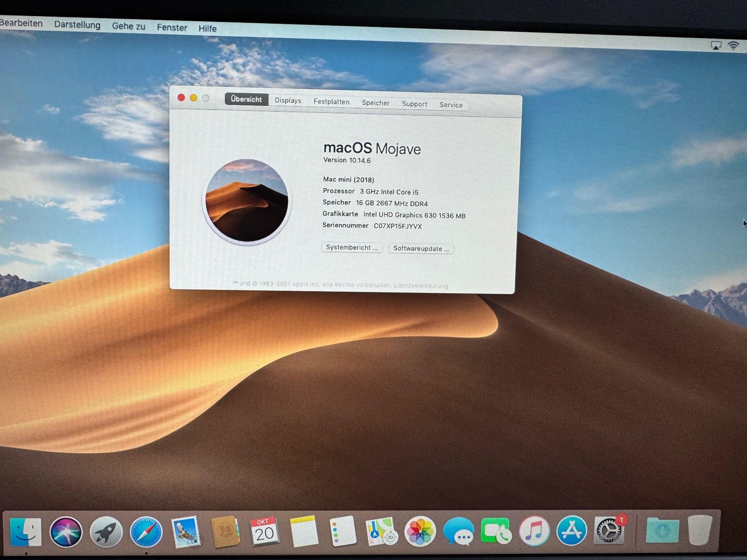Open FaceTime in the Dock
This screenshot has height=560, width=747.
coord(496,531)
